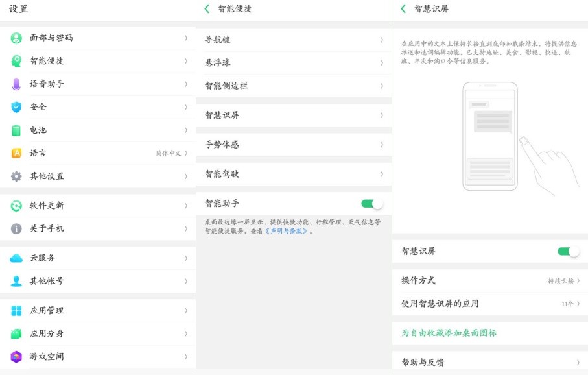
Task: Open the 帮助与反馈 entry
Action: pos(490,363)
